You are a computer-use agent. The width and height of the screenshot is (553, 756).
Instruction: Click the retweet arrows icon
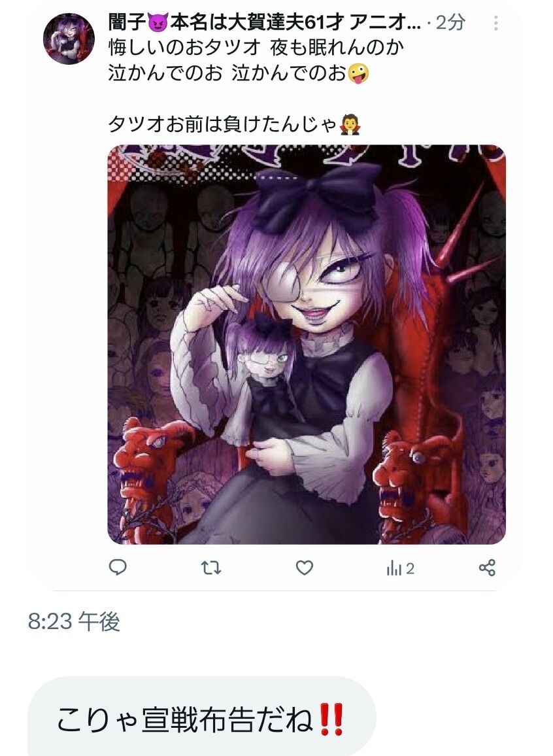(x=210, y=568)
